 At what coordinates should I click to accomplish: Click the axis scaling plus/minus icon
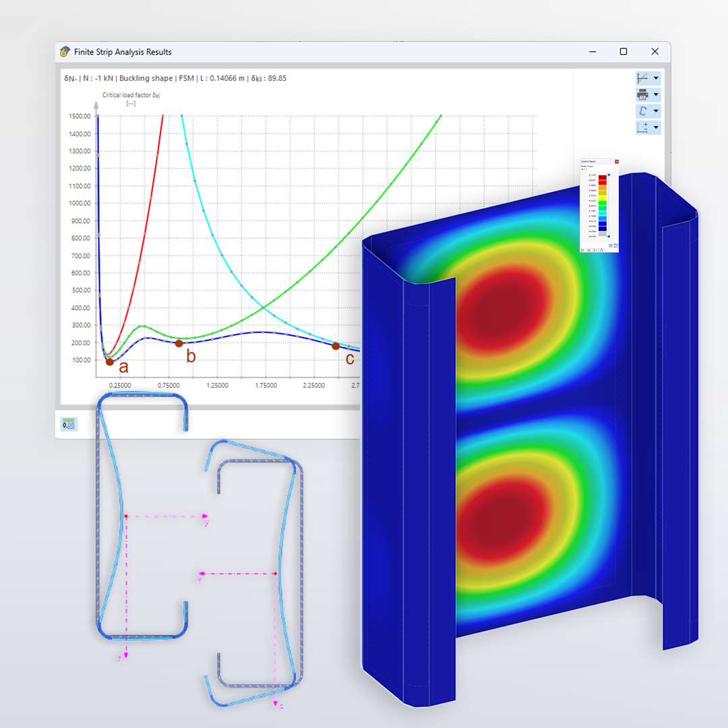point(642,127)
